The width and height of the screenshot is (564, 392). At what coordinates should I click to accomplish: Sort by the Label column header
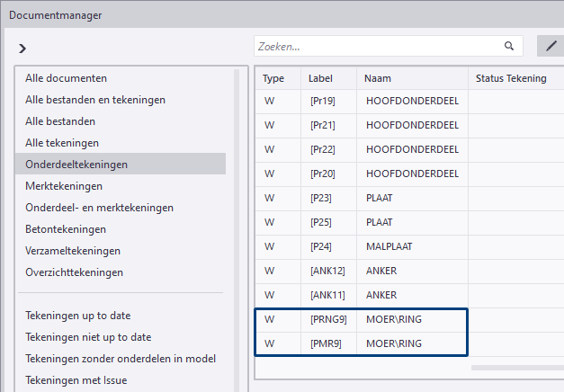tap(320, 78)
